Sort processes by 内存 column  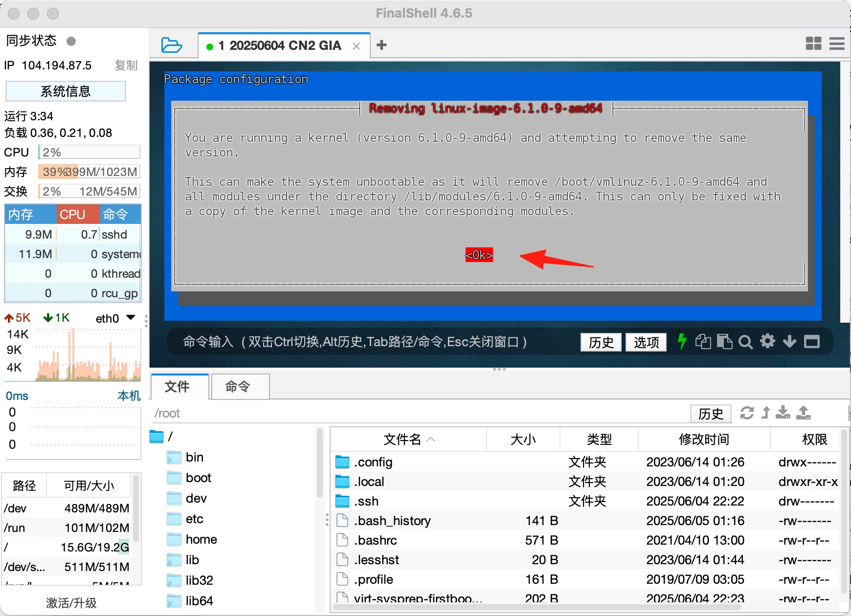(30, 214)
